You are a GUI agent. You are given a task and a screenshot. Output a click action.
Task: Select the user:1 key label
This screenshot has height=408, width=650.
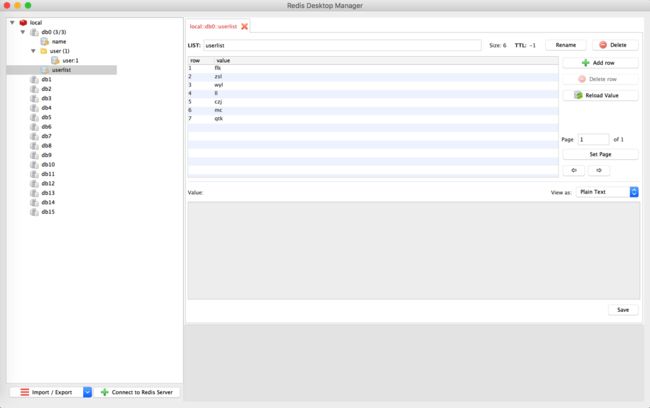pos(70,61)
